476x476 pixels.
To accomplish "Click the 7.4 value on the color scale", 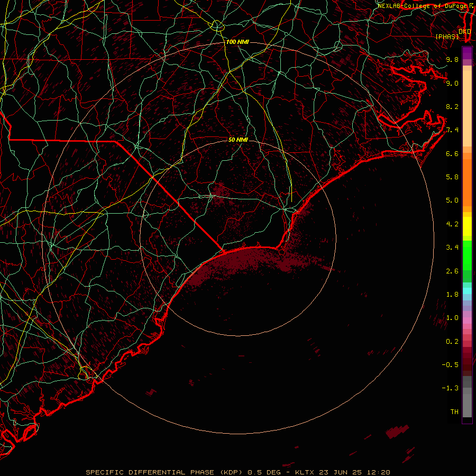I will coord(452,130).
